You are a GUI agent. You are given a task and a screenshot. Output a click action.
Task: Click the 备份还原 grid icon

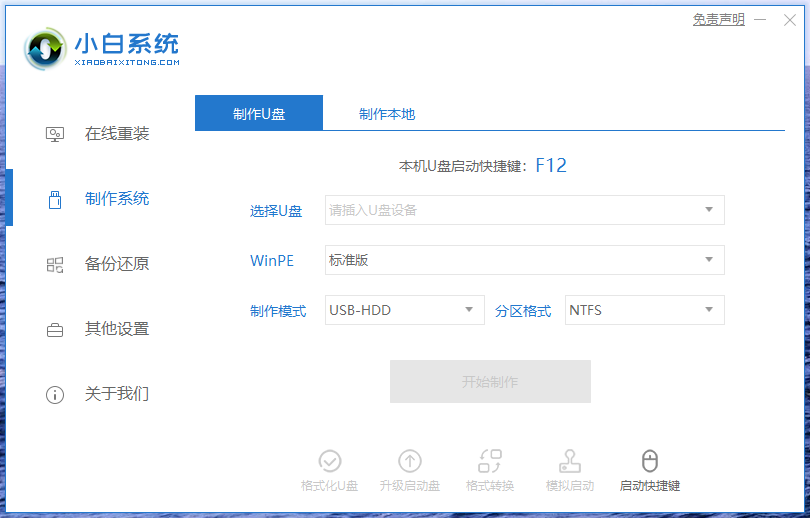pos(55,265)
